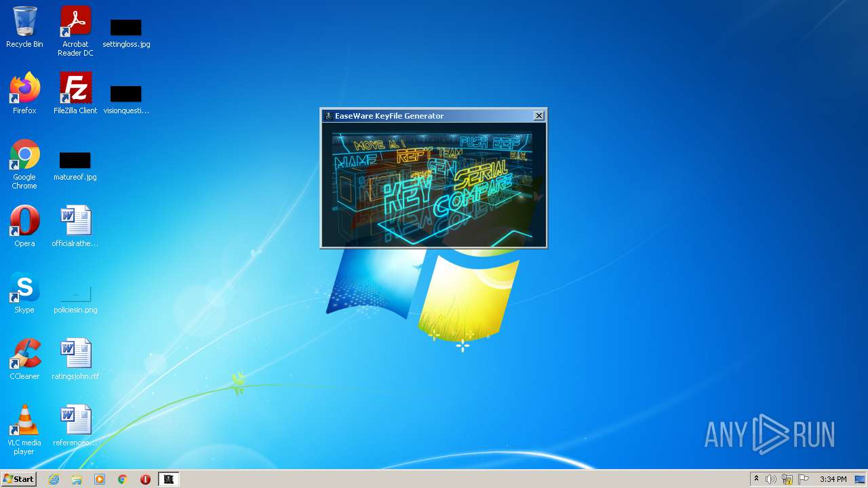Select the officialrathe... Word document
The width and height of the screenshot is (868, 488).
tap(75, 226)
